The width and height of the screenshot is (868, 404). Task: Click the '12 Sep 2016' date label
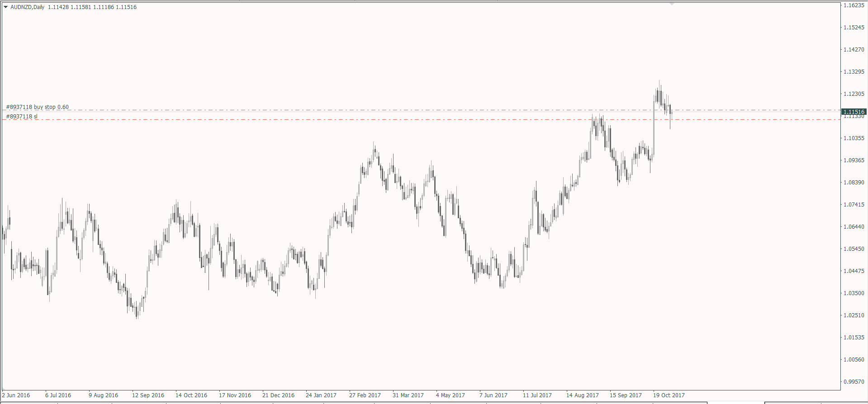point(148,395)
